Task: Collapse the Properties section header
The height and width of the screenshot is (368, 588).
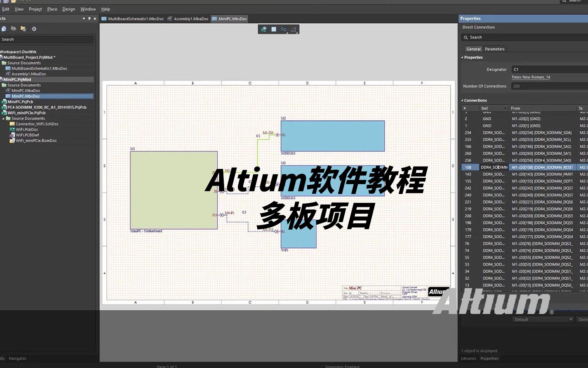Action: 463,58
